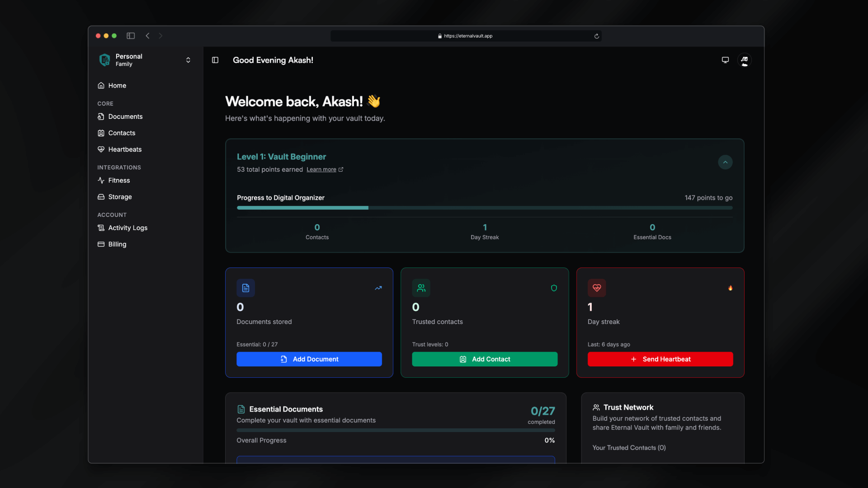Toggle the in-app sidebar panel icon
This screenshot has height=488, width=868.
(x=215, y=60)
